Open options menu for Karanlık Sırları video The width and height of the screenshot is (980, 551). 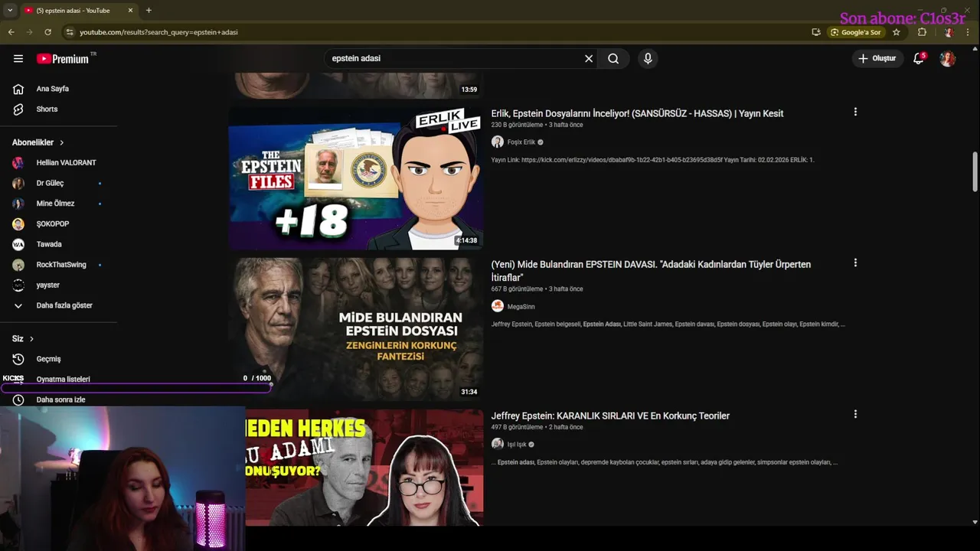tap(855, 414)
